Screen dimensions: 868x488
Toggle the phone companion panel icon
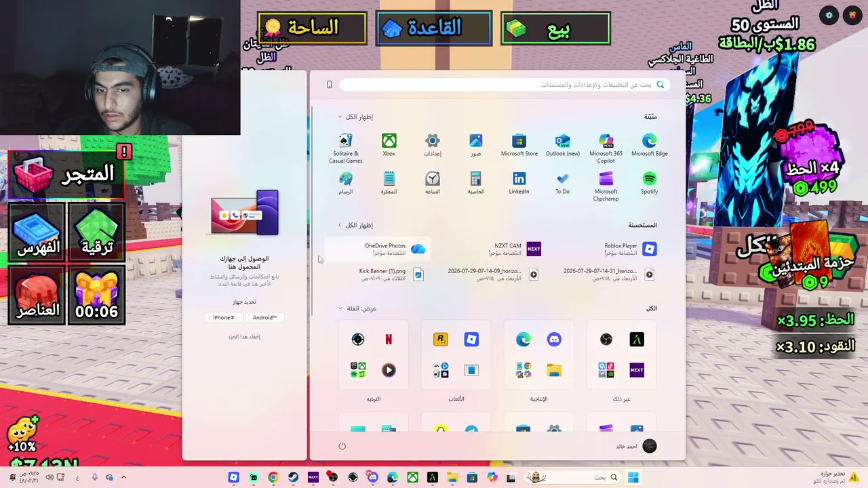click(330, 85)
